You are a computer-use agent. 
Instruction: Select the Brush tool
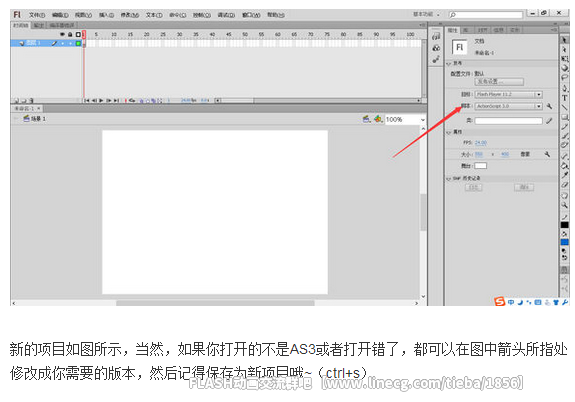[x=564, y=136]
